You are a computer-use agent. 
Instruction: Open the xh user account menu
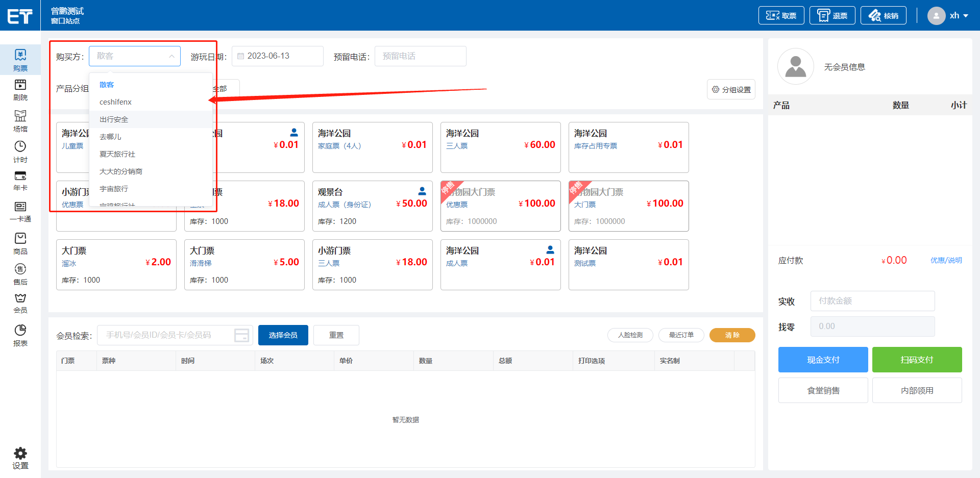[x=948, y=16]
